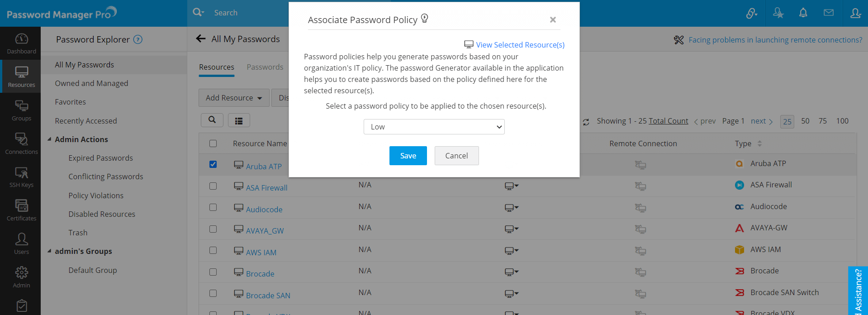Image resolution: width=868 pixels, height=315 pixels.
Task: Collapse the Admin Actions tree section
Action: (x=49, y=139)
